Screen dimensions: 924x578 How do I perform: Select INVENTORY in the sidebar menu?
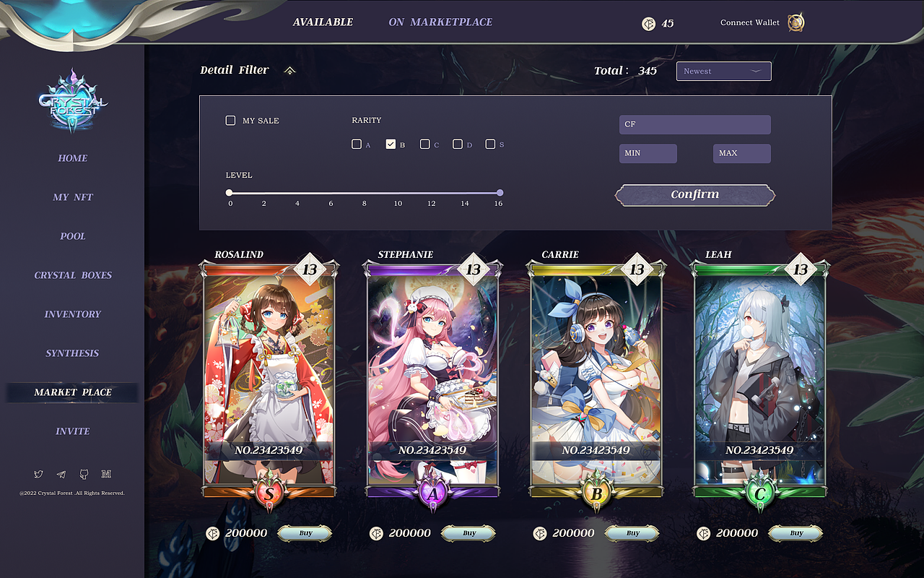click(x=72, y=314)
